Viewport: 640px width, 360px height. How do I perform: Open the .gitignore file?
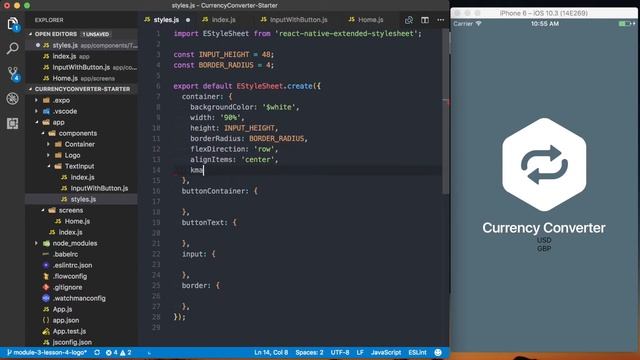coord(82,287)
